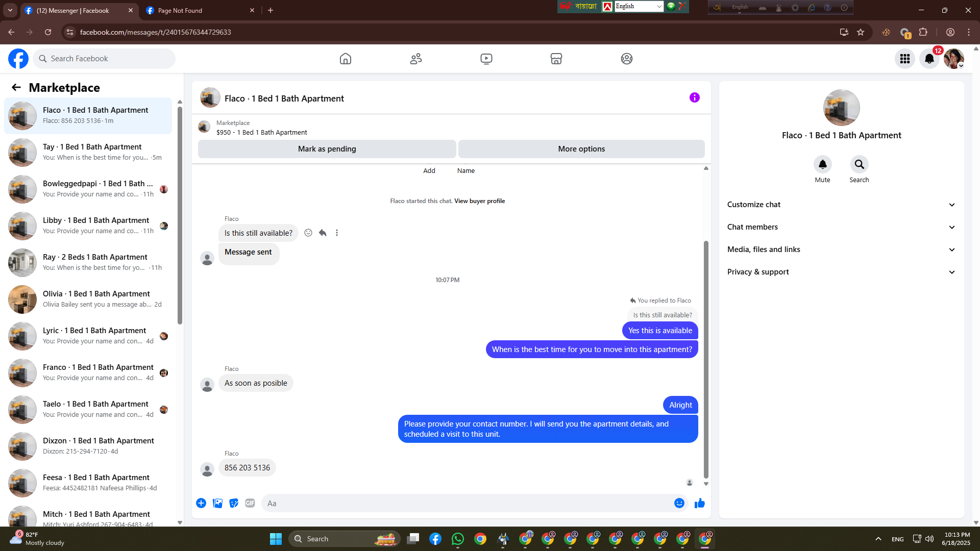
Task: Open the browser tab search dropdown
Action: pyautogui.click(x=10, y=10)
